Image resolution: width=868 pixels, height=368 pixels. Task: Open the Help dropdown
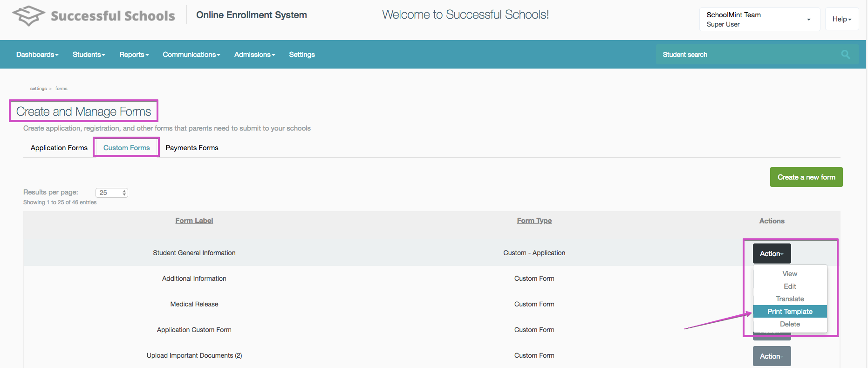(x=841, y=19)
